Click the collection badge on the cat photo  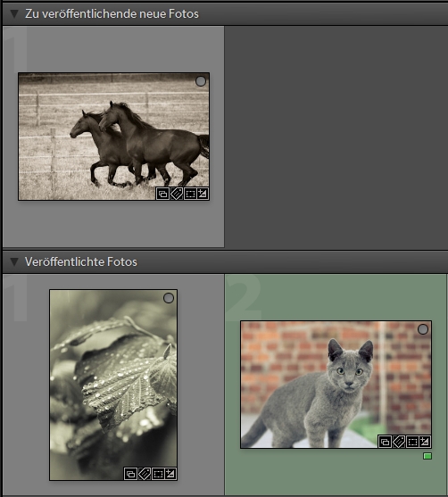click(385, 442)
